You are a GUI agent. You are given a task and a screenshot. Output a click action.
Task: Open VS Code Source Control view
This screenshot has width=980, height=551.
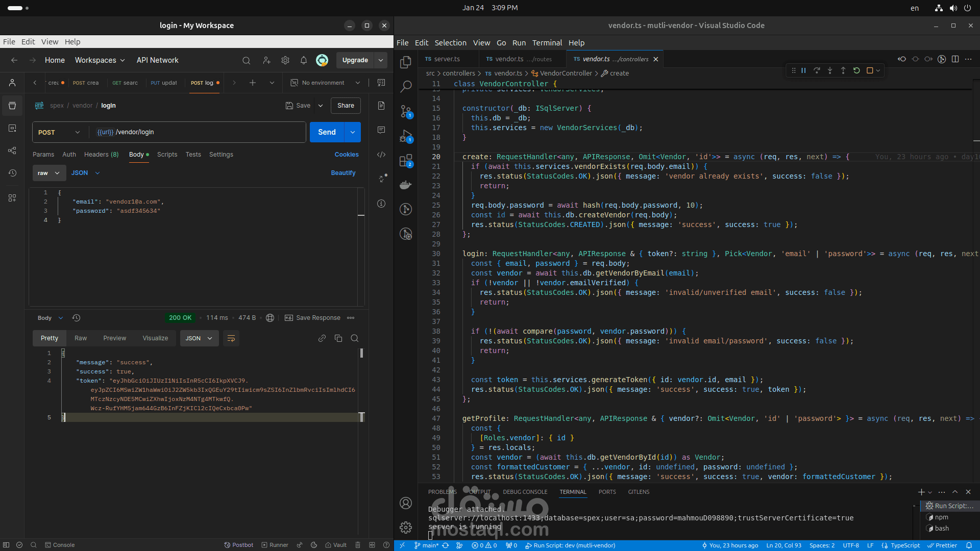406,111
